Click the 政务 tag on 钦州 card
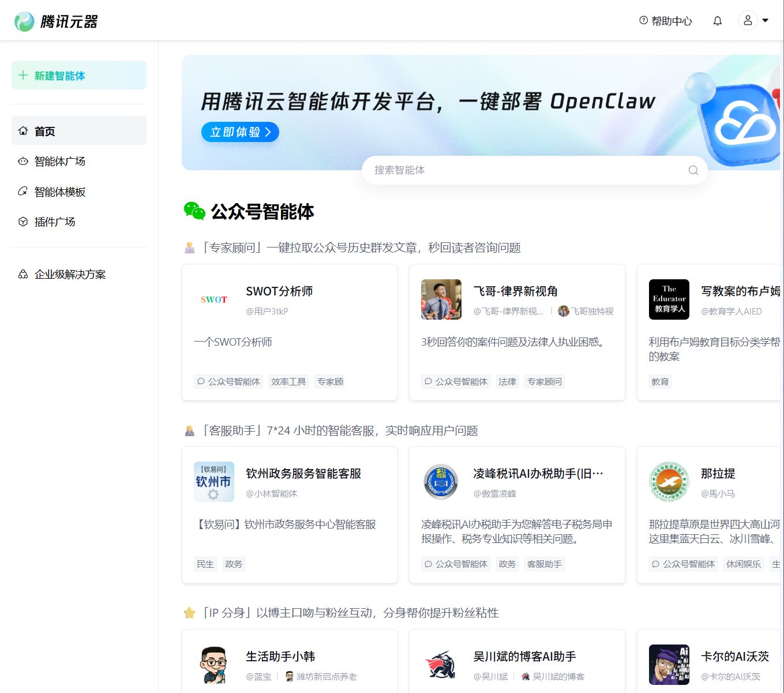 (x=234, y=564)
